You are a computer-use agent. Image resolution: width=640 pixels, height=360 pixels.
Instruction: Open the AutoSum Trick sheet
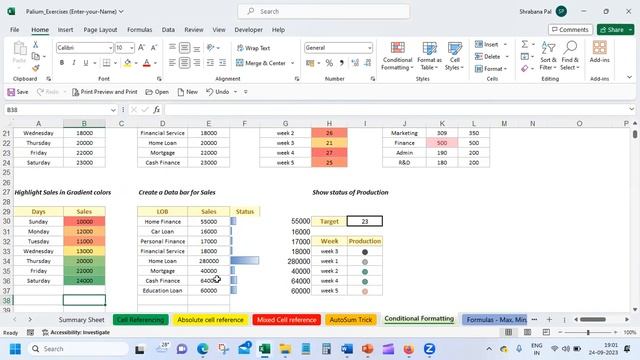(351, 320)
